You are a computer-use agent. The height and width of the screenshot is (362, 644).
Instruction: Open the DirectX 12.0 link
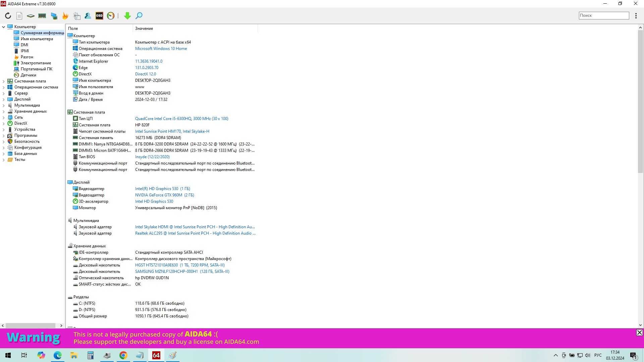146,74
